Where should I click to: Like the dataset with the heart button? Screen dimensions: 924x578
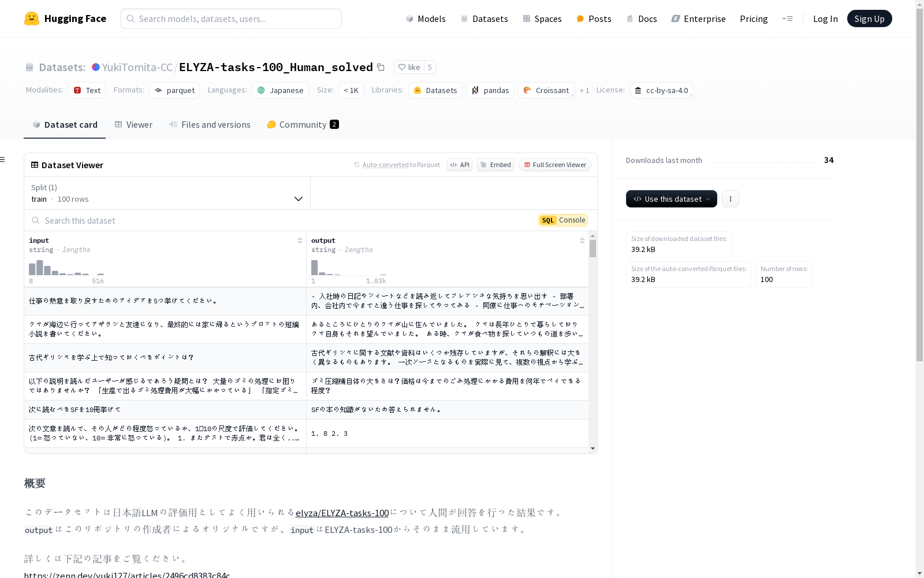tap(409, 67)
